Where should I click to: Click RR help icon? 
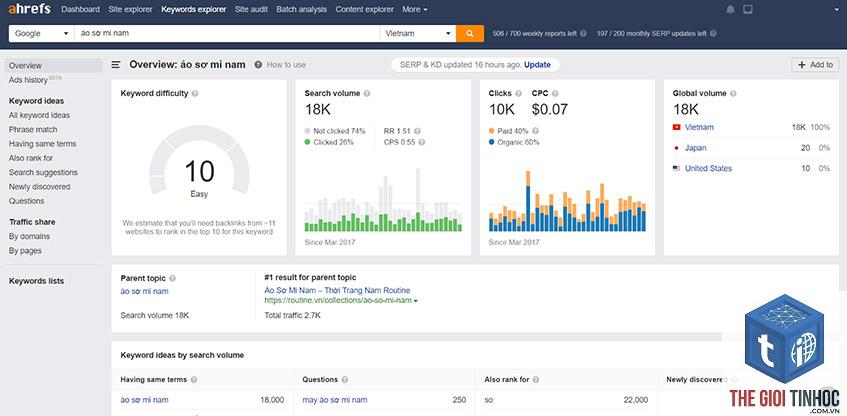coord(418,131)
